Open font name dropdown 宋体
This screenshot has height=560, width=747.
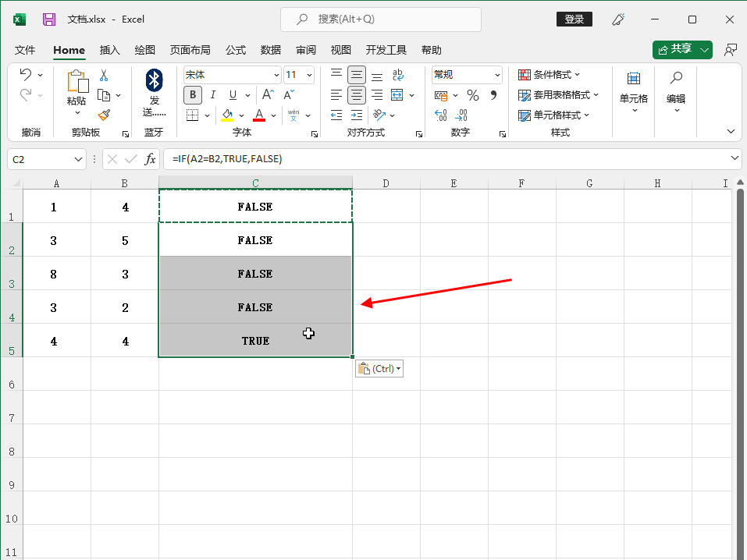click(x=276, y=75)
